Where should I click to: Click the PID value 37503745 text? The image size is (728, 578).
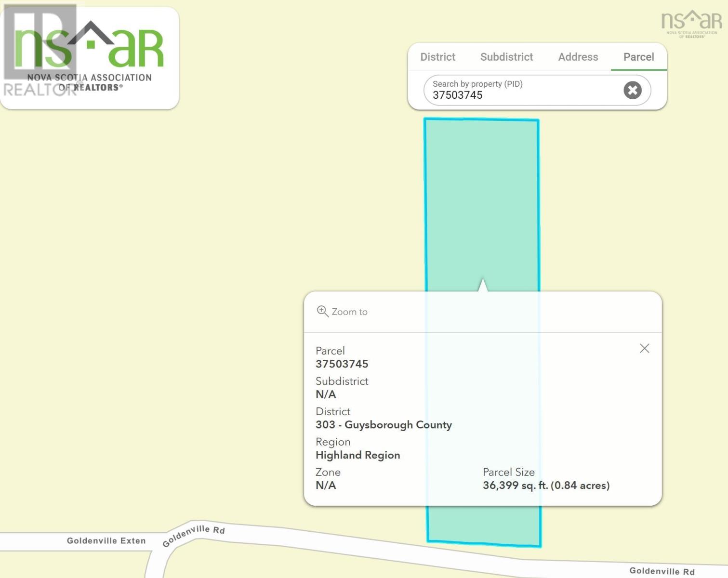342,364
